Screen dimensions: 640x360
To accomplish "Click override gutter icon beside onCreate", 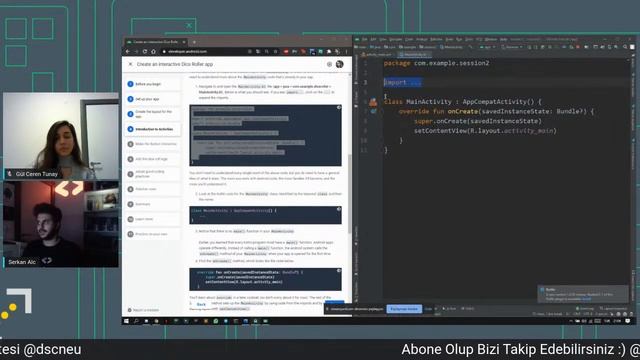I will click(x=373, y=111).
